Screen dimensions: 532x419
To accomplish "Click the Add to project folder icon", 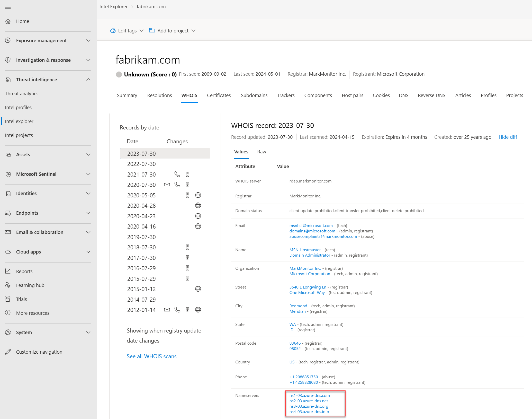I will point(152,30).
